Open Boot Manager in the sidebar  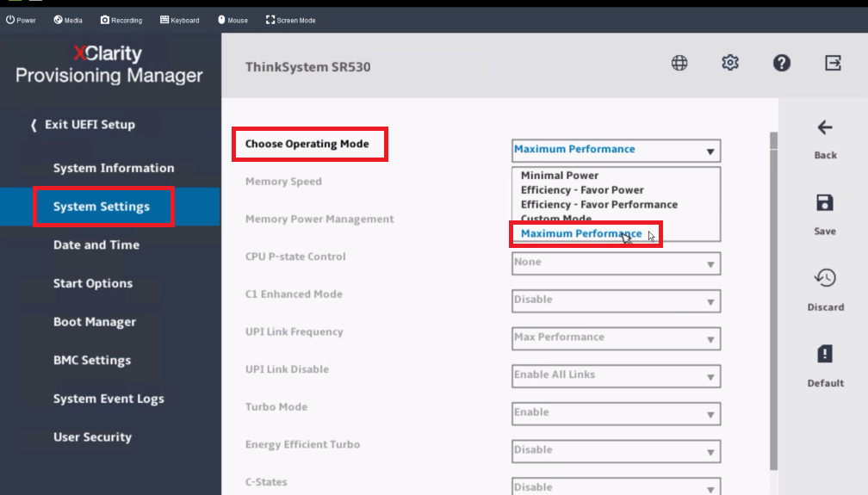click(95, 322)
